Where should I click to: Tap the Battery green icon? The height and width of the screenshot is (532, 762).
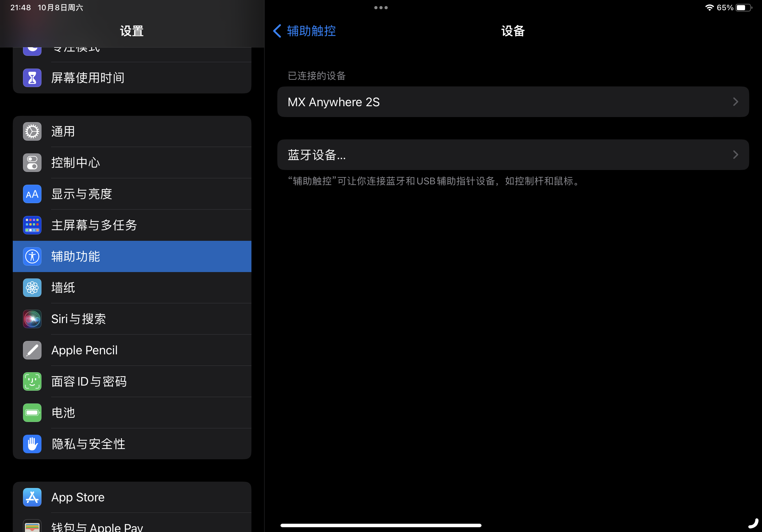click(x=32, y=413)
